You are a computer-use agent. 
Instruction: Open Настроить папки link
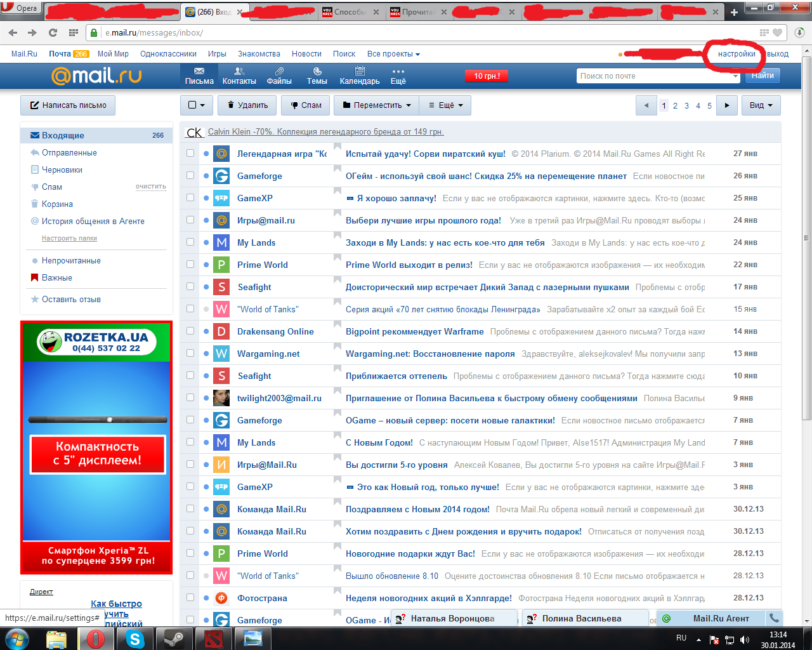[x=69, y=238]
